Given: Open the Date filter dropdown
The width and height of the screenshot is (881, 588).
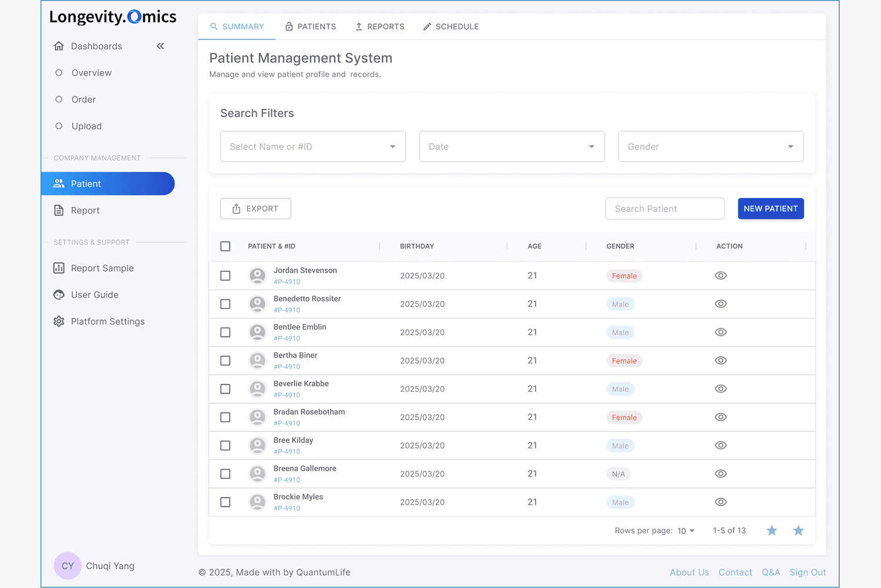Looking at the screenshot, I should [512, 146].
